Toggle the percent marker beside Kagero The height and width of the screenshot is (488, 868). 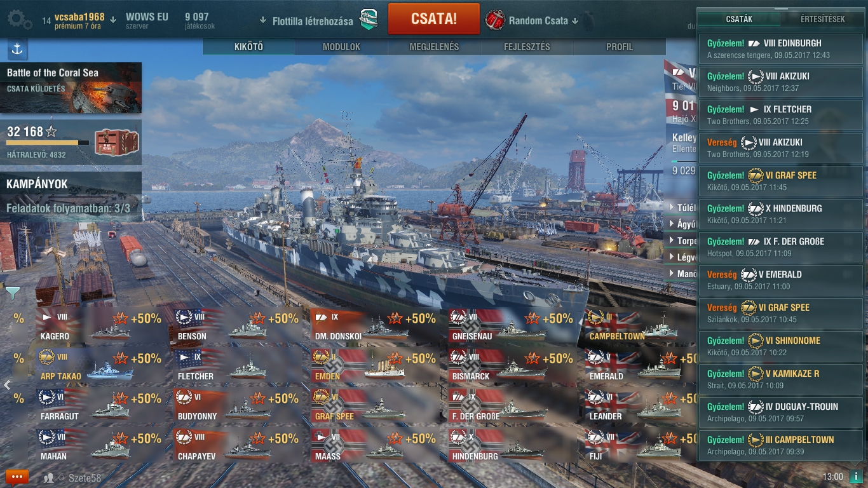(x=18, y=318)
